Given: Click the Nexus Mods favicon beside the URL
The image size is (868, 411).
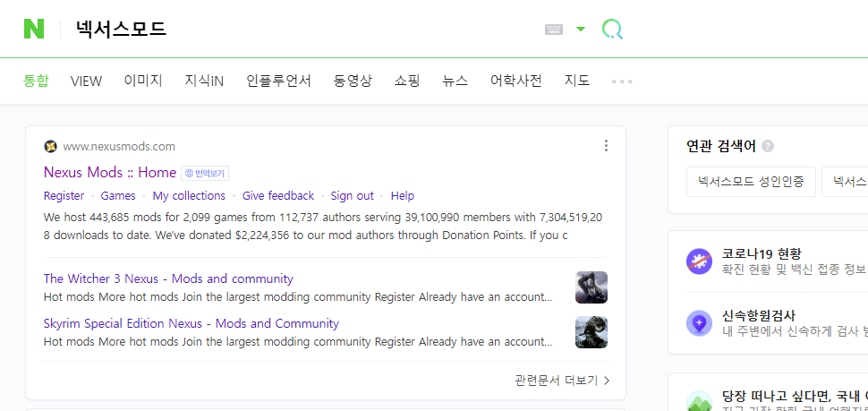Looking at the screenshot, I should coord(50,147).
